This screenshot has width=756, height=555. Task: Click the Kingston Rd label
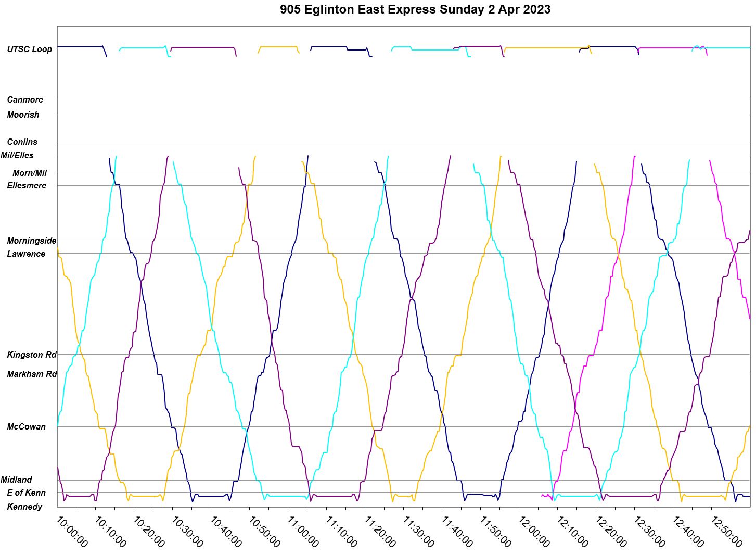point(31,355)
